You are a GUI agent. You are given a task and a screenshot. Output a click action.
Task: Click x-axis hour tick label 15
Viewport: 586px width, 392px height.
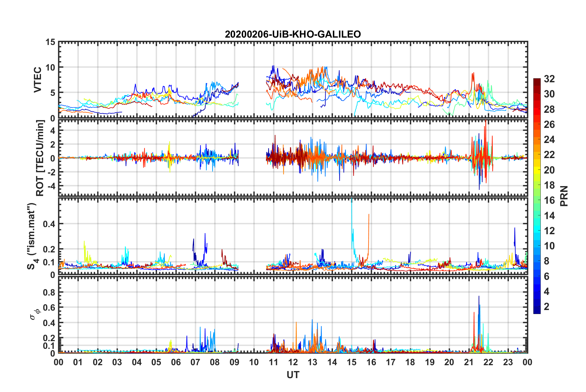pos(352,362)
